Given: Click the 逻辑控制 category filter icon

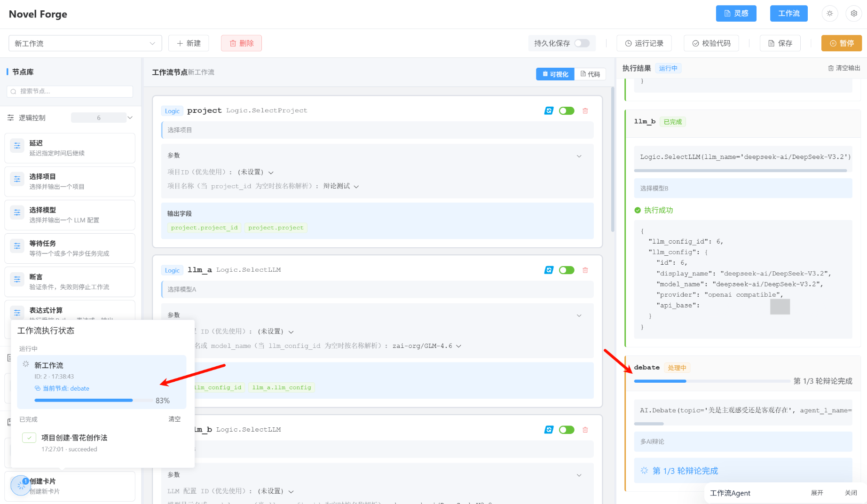Looking at the screenshot, I should (x=10, y=118).
